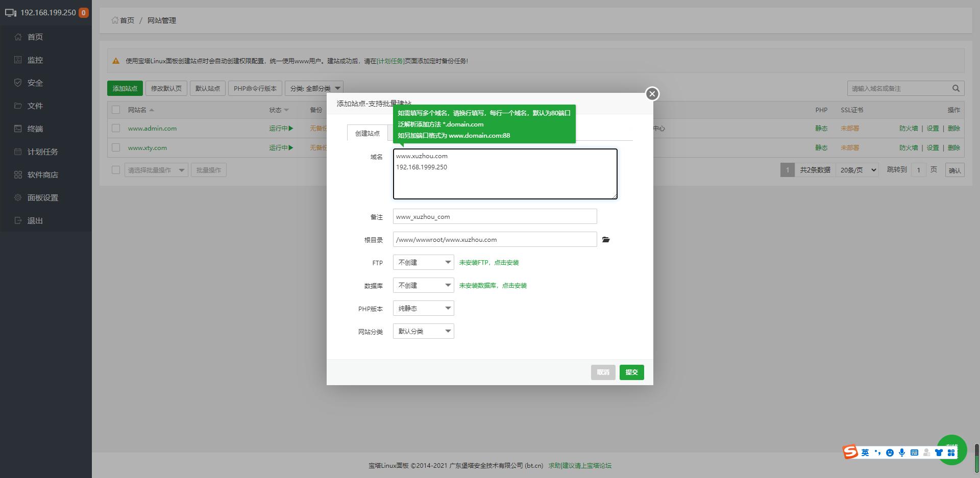Click 删除 for www.xty.com row
This screenshot has width=980, height=478.
coord(954,148)
